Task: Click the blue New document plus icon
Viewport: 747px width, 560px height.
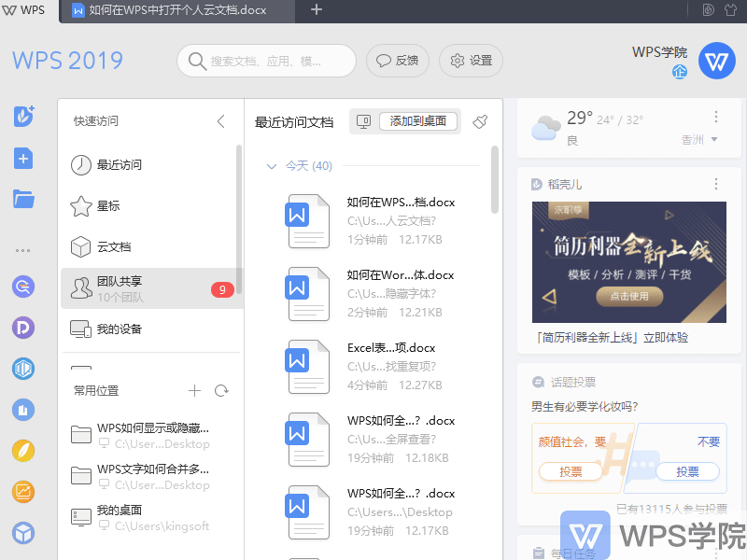Action: point(23,159)
